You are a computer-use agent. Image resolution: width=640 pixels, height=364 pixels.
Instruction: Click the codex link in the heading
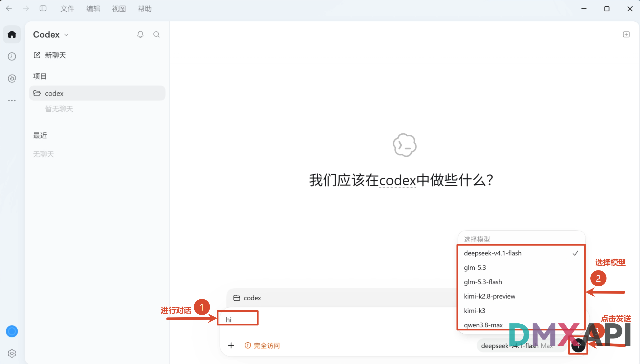[397, 180]
